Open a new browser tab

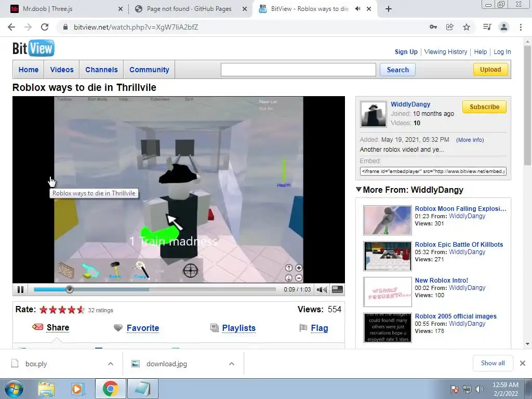pyautogui.click(x=389, y=9)
